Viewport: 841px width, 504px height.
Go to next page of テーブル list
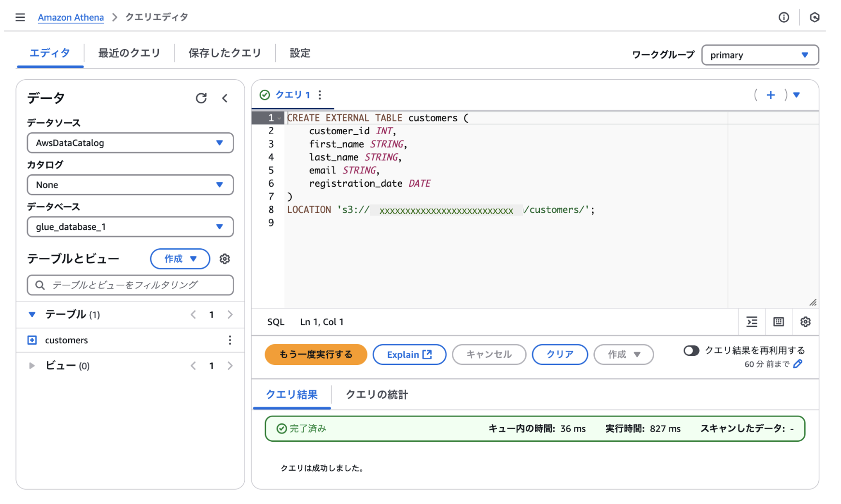coord(230,315)
